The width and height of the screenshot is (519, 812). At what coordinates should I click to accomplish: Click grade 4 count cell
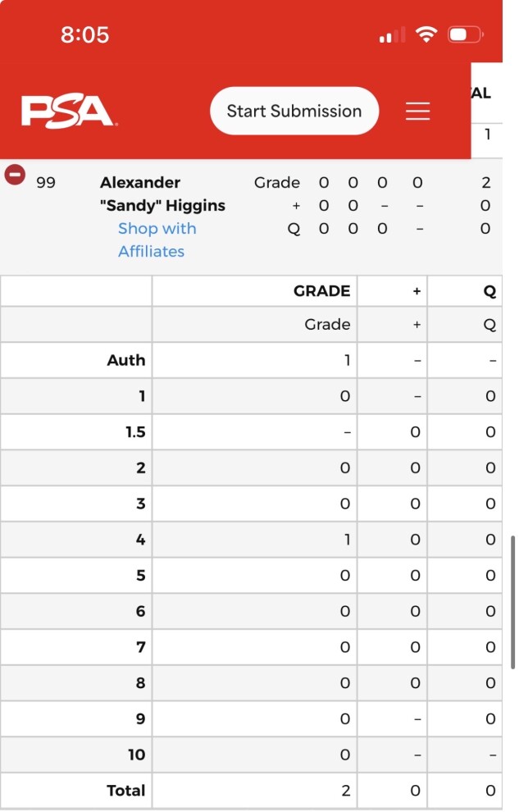(346, 540)
